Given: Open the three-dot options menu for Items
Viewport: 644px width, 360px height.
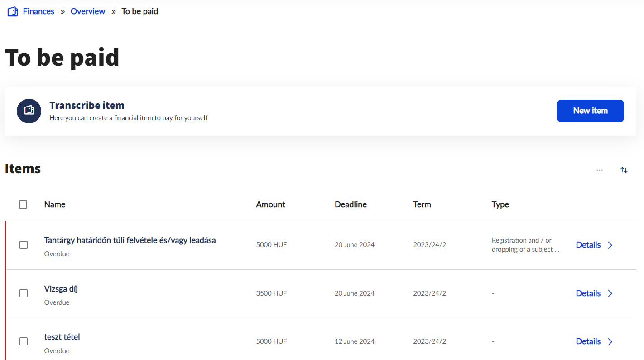Looking at the screenshot, I should pos(600,170).
